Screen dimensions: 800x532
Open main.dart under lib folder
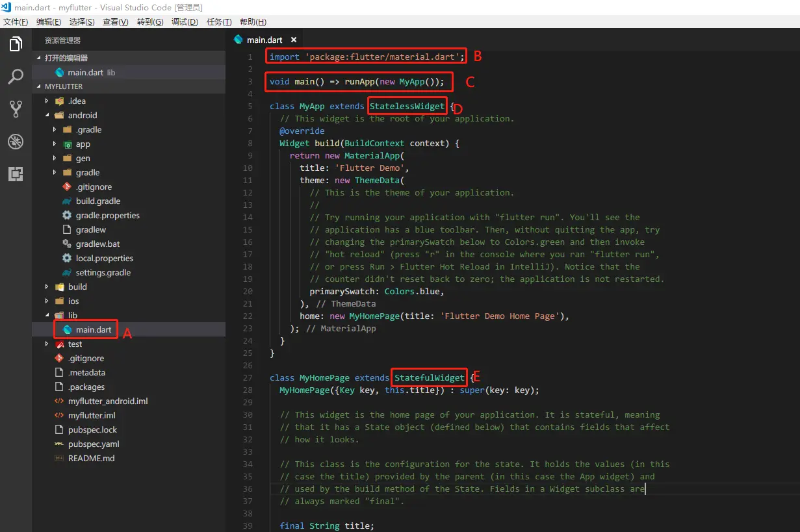point(129,329)
